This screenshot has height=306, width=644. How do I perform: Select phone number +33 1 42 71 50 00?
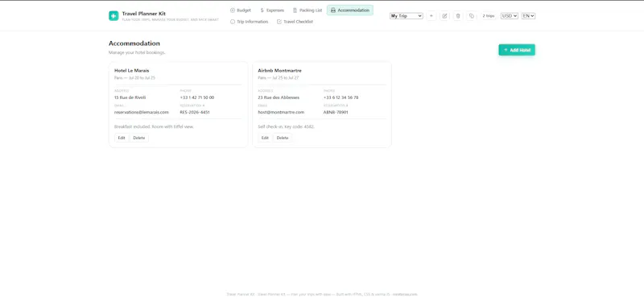(x=196, y=97)
